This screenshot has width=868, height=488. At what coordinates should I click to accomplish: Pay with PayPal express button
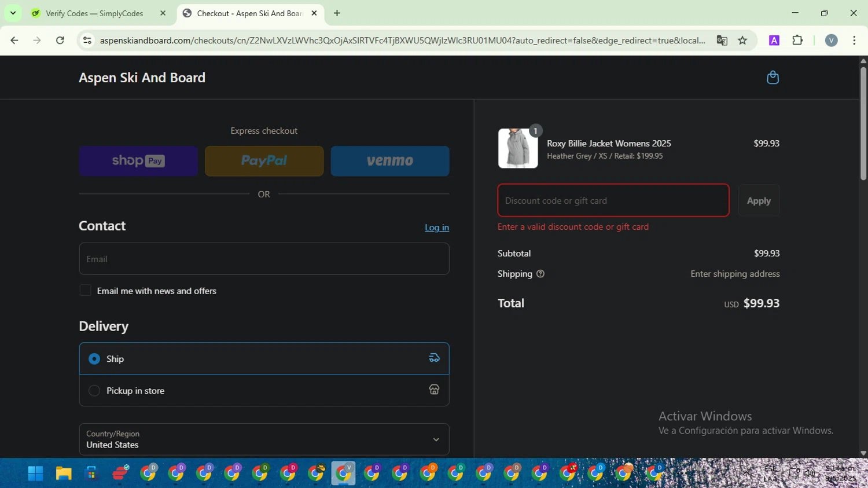(x=264, y=161)
